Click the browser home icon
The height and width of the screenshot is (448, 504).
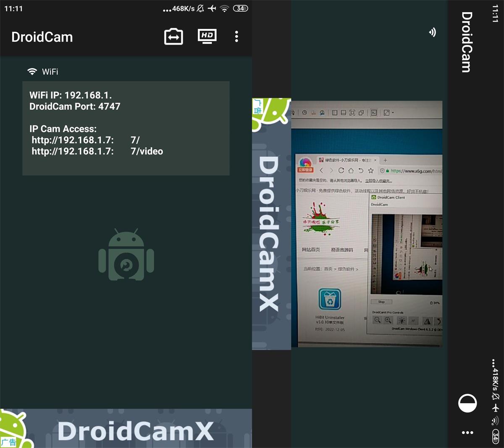[351, 171]
